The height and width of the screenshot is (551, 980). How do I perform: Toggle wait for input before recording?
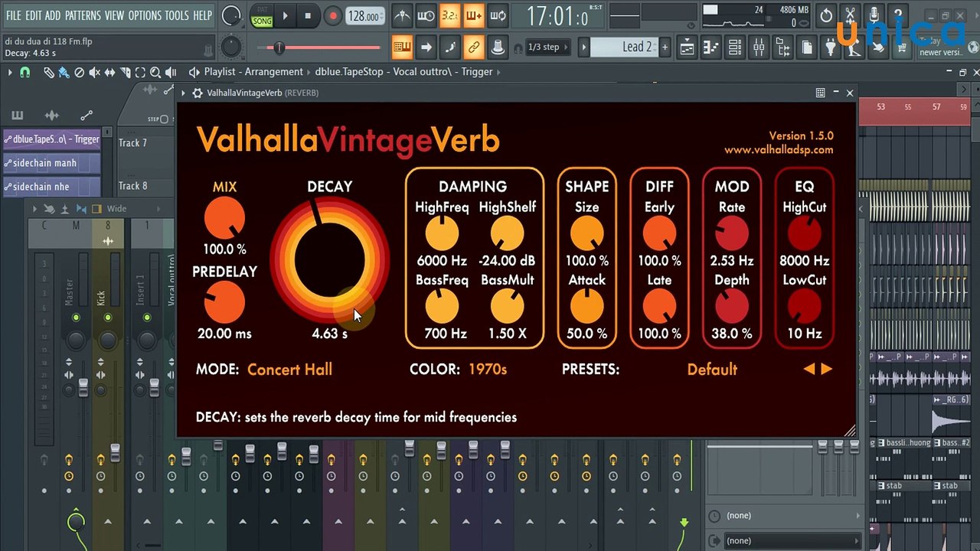(426, 15)
